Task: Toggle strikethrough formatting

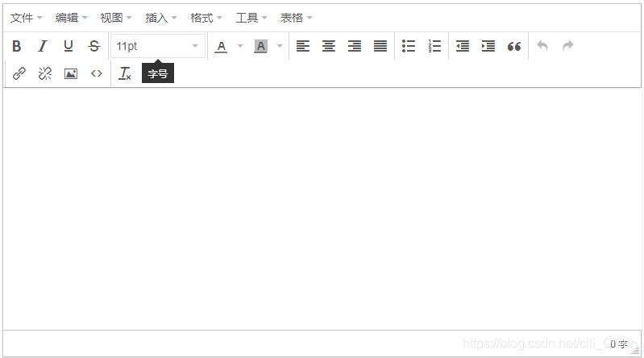Action: click(x=94, y=46)
